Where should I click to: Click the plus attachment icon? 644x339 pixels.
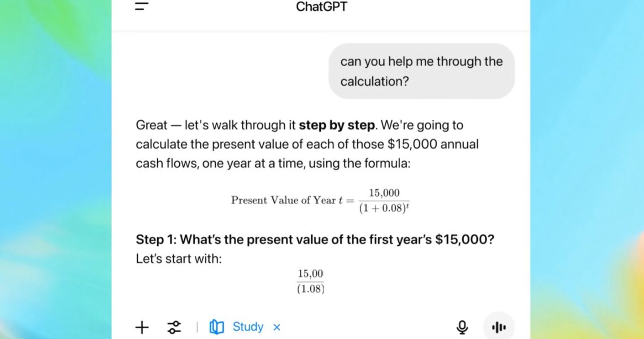(142, 328)
